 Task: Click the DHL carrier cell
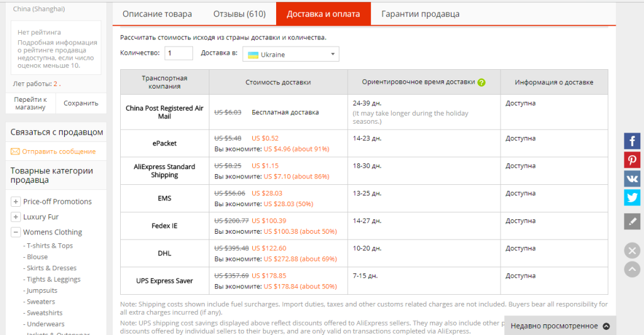165,253
